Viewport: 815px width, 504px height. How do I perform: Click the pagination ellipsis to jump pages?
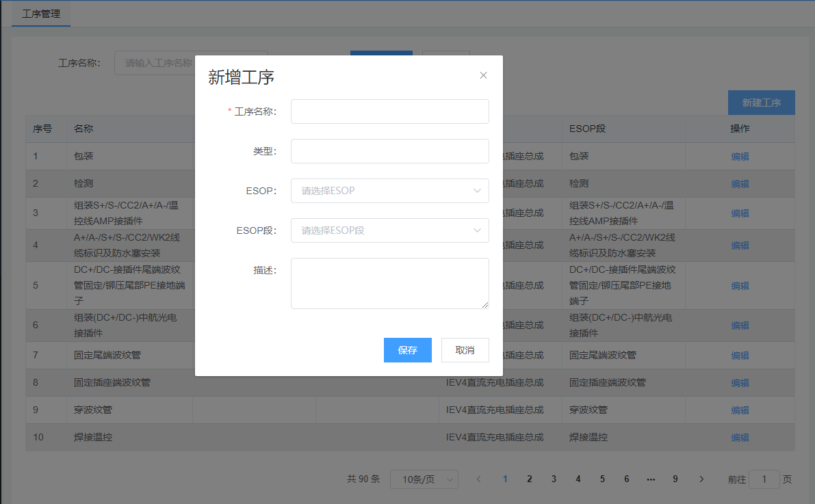[651, 479]
